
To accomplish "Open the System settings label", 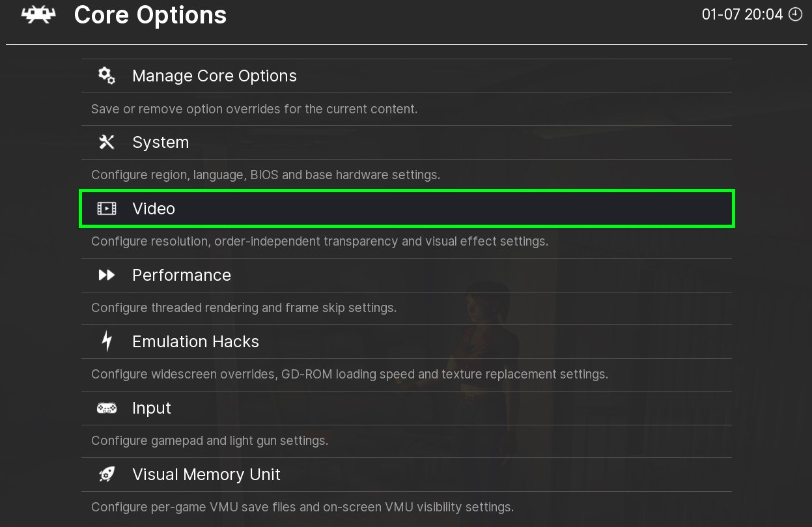I will pyautogui.click(x=160, y=143).
